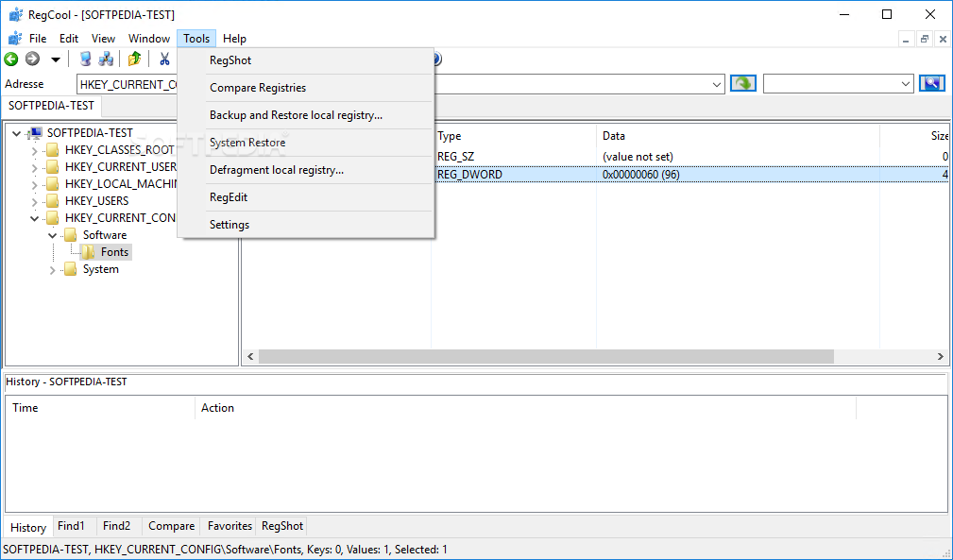This screenshot has height=560, width=953.
Task: Click the Fonts folder icon
Action: (x=88, y=251)
